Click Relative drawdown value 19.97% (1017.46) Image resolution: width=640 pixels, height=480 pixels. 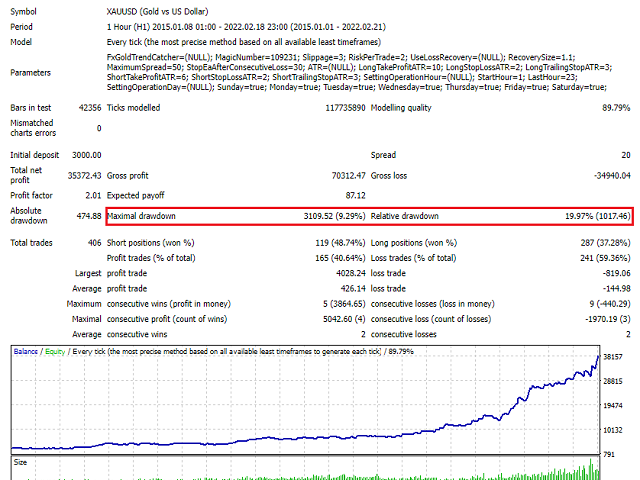click(598, 216)
